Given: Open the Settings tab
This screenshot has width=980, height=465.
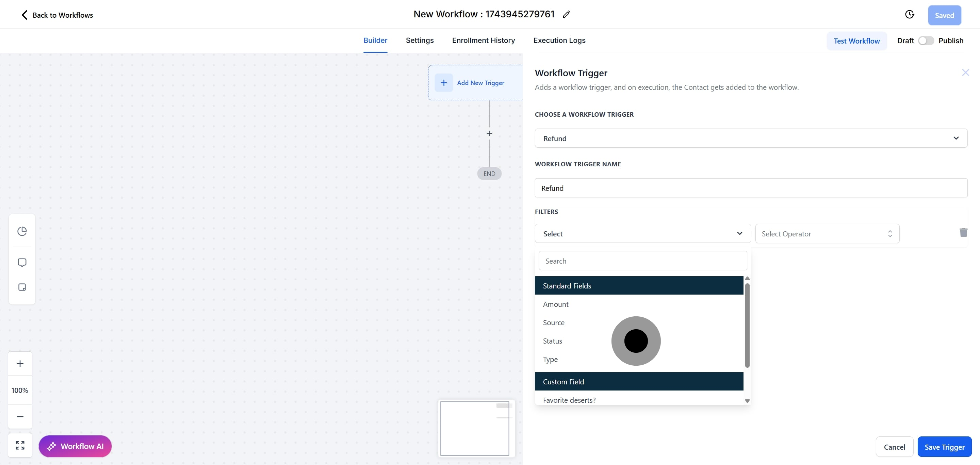Looking at the screenshot, I should coord(420,40).
